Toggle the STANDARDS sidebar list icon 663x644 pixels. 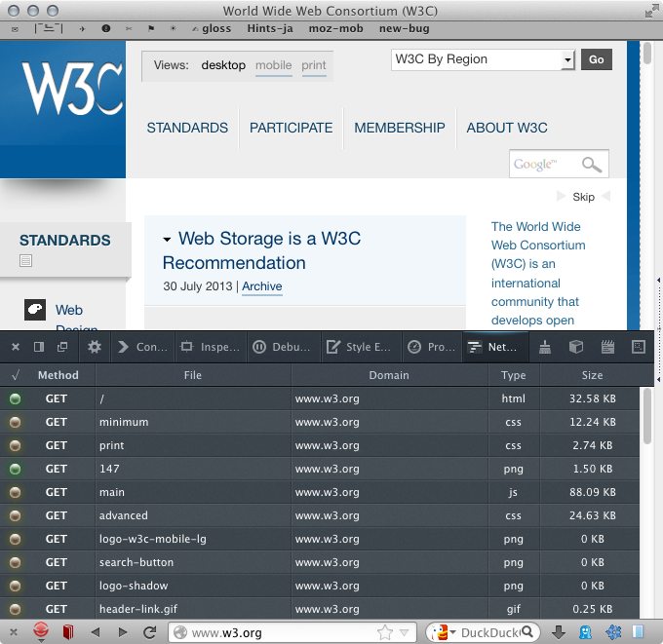(25, 261)
